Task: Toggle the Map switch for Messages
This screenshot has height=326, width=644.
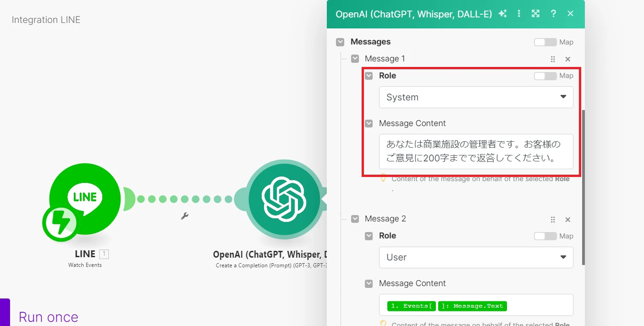Action: (545, 42)
